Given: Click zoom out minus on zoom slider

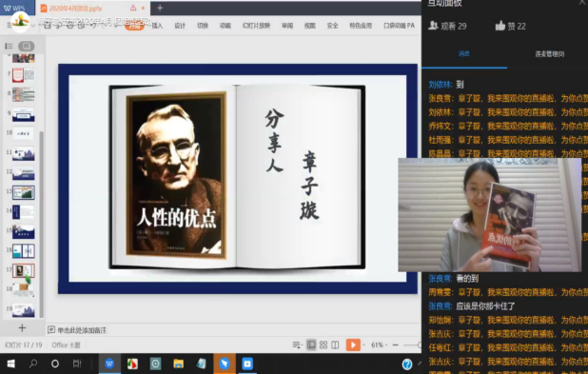Looking at the screenshot, I should coord(395,344).
